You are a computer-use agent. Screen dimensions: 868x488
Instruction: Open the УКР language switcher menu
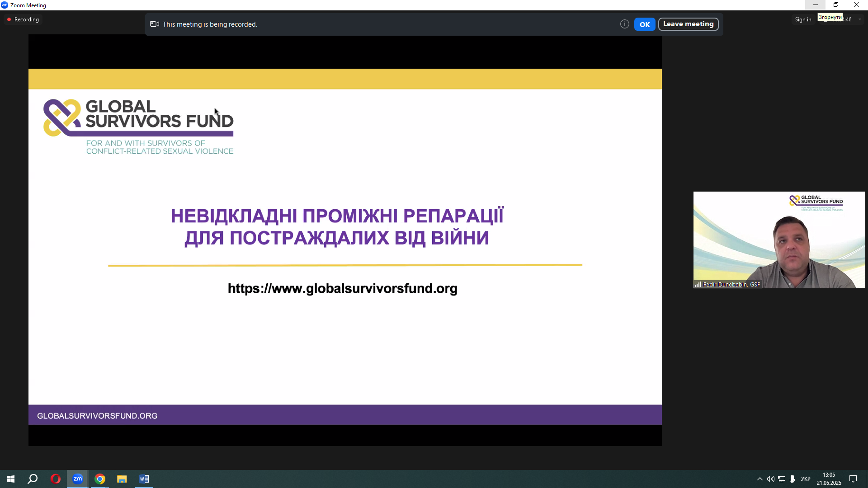point(806,479)
